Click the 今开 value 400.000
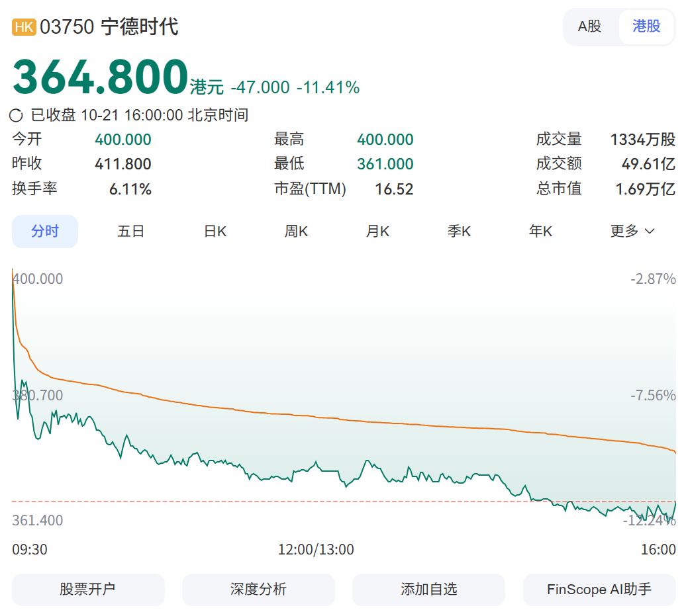 (123, 140)
